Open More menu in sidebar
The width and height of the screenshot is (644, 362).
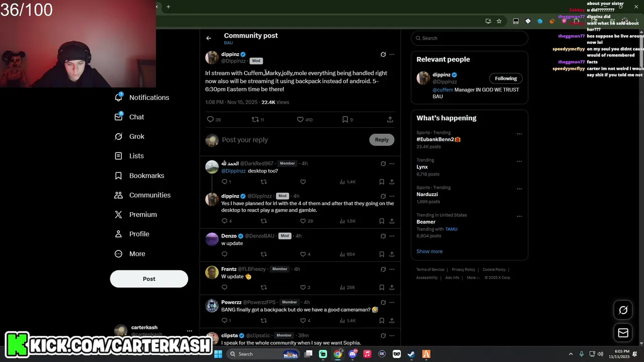coord(130,254)
